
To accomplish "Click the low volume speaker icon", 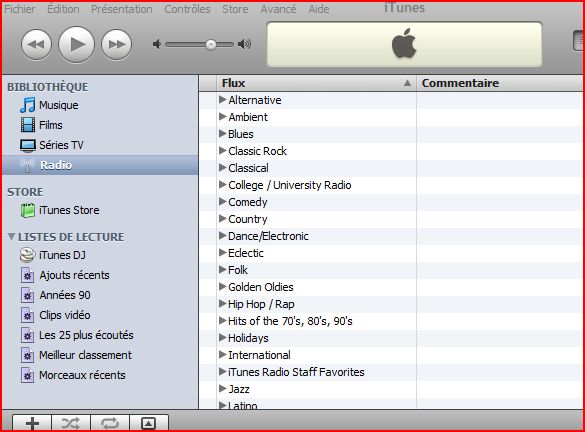I will click(x=157, y=44).
